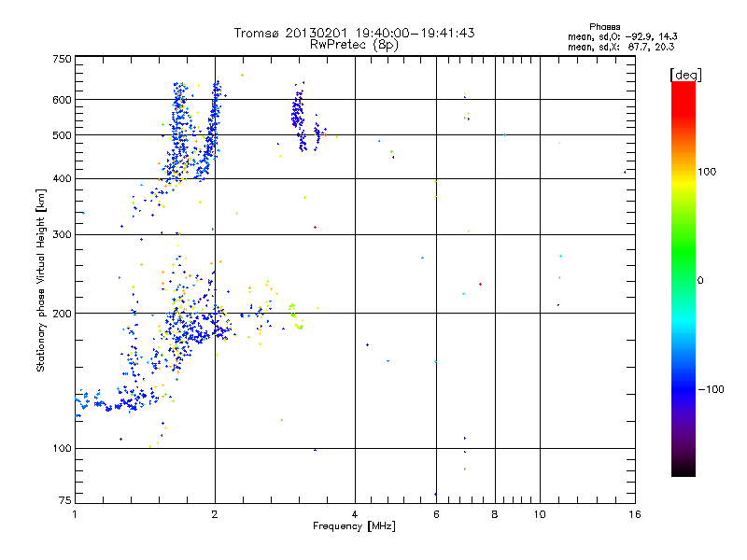Screen dimensions: 747x560
Task: Click the 'Phases' header text
Action: [604, 27]
